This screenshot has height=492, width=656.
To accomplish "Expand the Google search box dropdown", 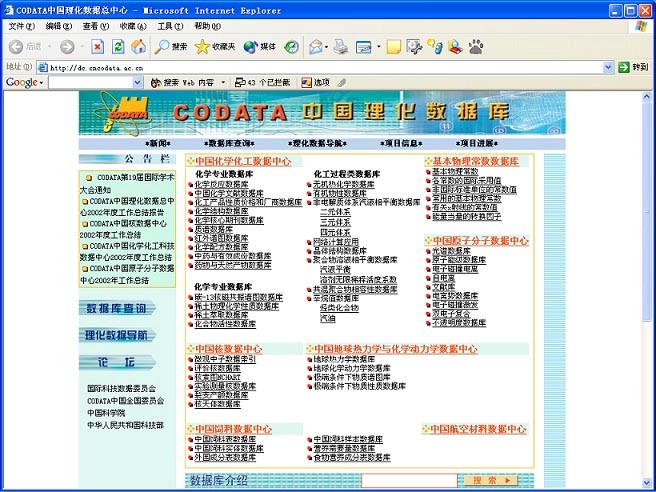I will (x=137, y=82).
